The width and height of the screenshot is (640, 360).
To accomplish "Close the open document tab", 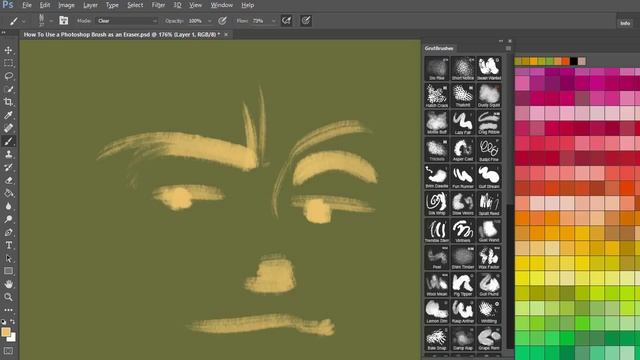I will coord(226,35).
